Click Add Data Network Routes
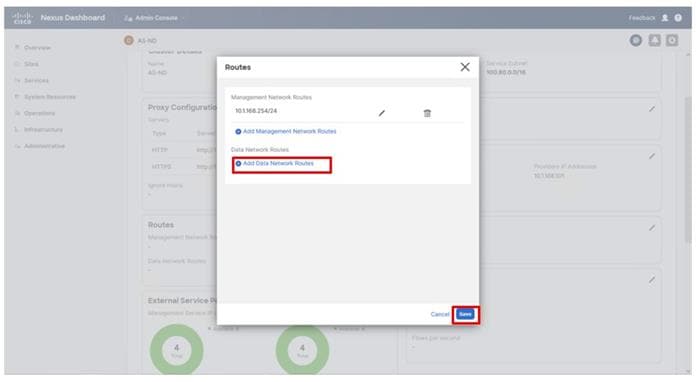Screen dimensions: 696x382 coord(278,163)
